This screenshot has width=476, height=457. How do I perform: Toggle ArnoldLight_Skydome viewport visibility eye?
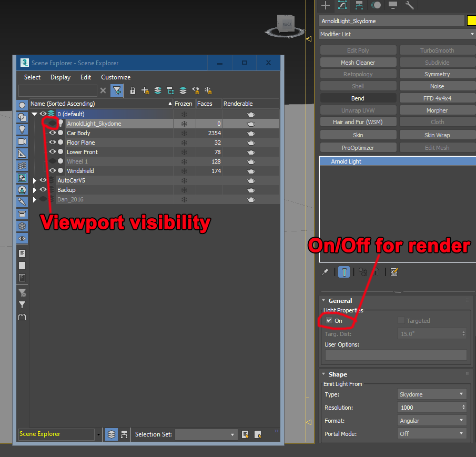click(53, 123)
